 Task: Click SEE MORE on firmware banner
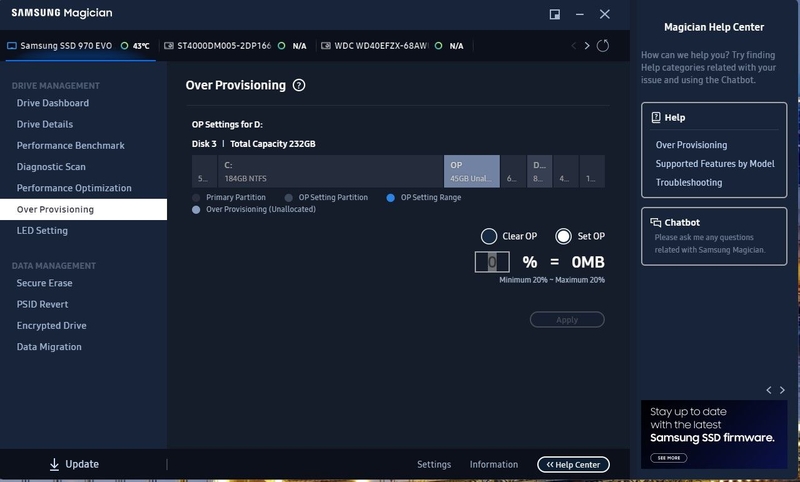(668, 458)
